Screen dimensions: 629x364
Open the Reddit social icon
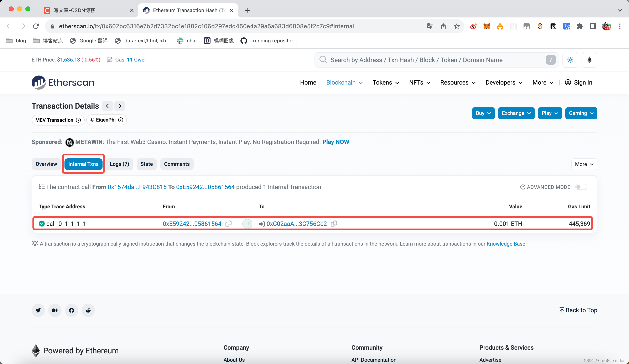coord(88,310)
